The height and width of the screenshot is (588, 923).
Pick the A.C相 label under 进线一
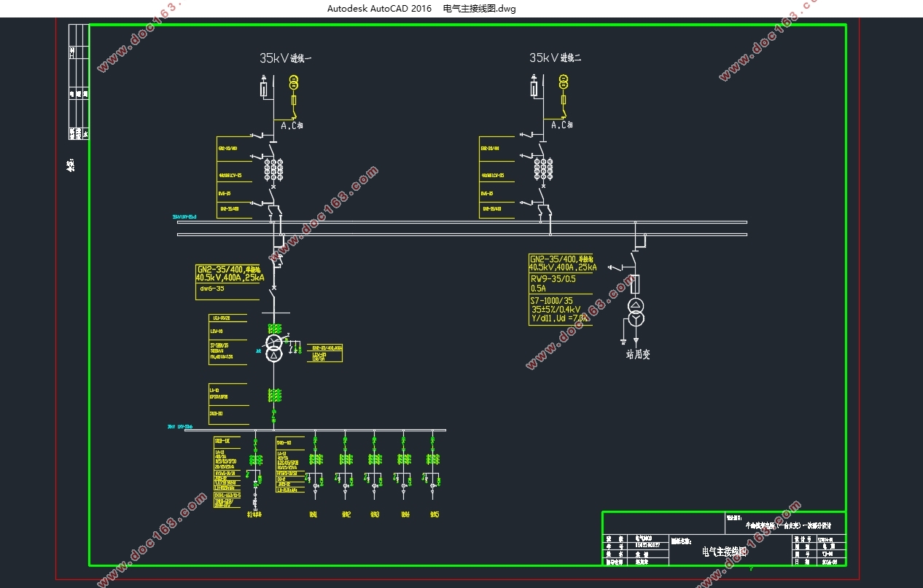[x=292, y=126]
